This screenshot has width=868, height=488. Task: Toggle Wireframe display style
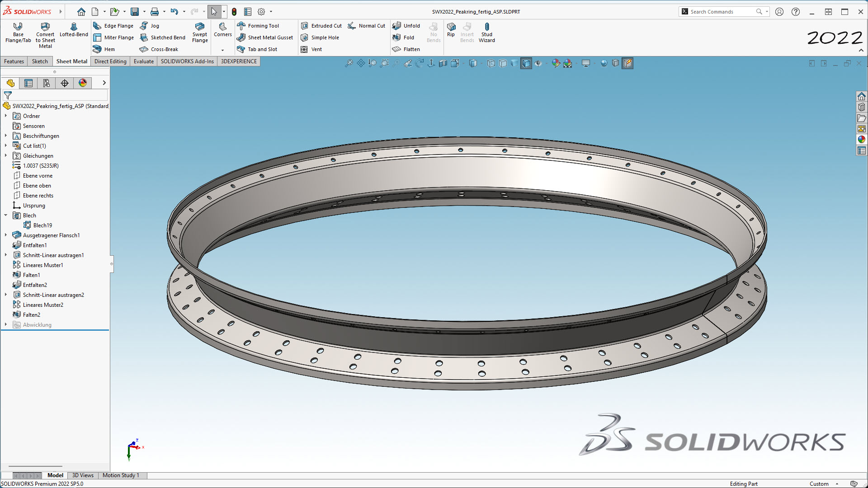(x=491, y=63)
